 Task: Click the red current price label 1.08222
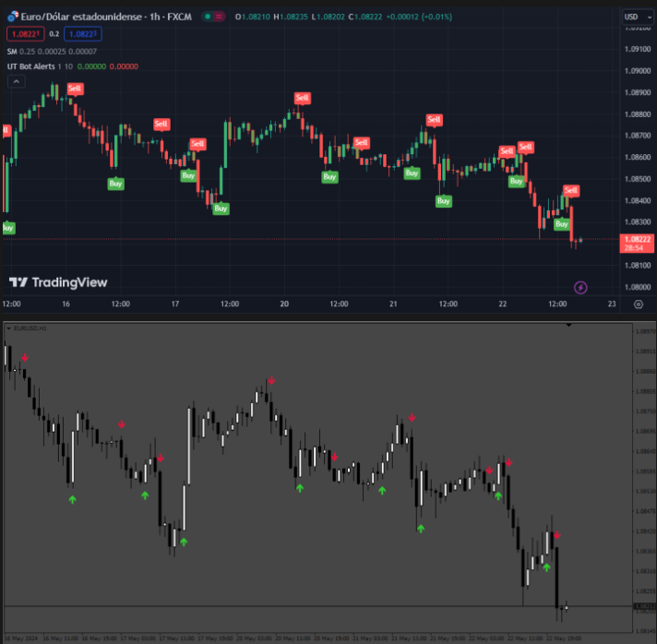click(x=637, y=243)
